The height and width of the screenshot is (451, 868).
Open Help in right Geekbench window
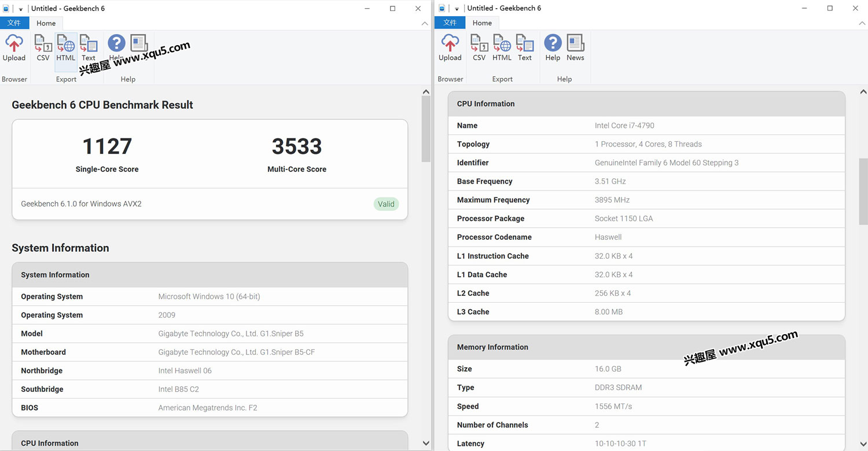[x=553, y=48]
